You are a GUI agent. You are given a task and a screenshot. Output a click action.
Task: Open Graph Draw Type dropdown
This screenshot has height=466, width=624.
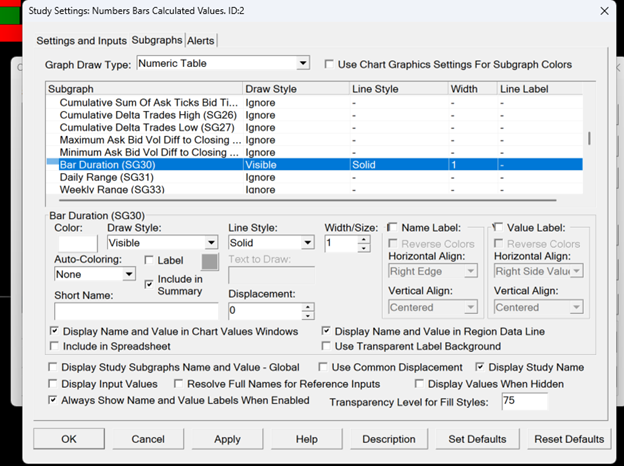302,64
